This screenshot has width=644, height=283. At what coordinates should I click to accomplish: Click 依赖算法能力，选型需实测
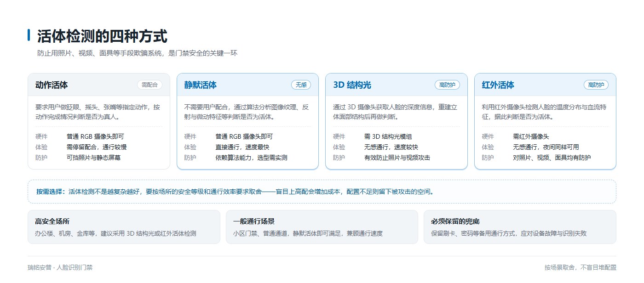click(252, 158)
